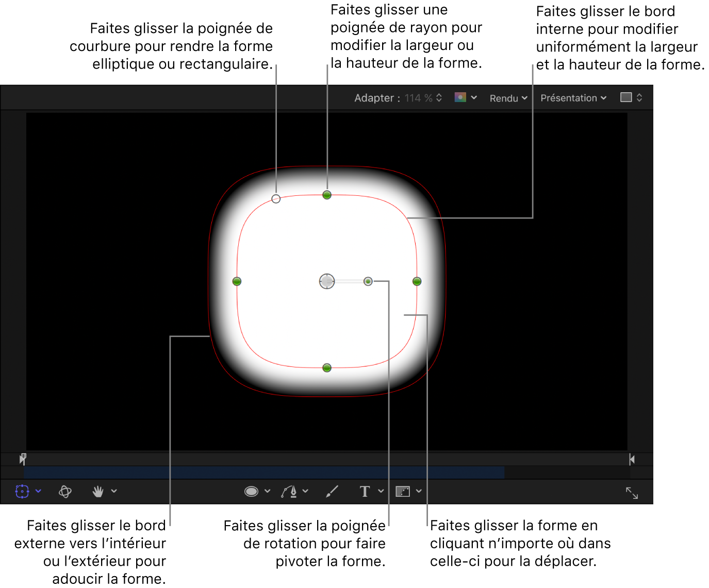This screenshot has width=709, height=588.
Task: Expand the Pan tool dropdown chevron
Action: [x=113, y=491]
